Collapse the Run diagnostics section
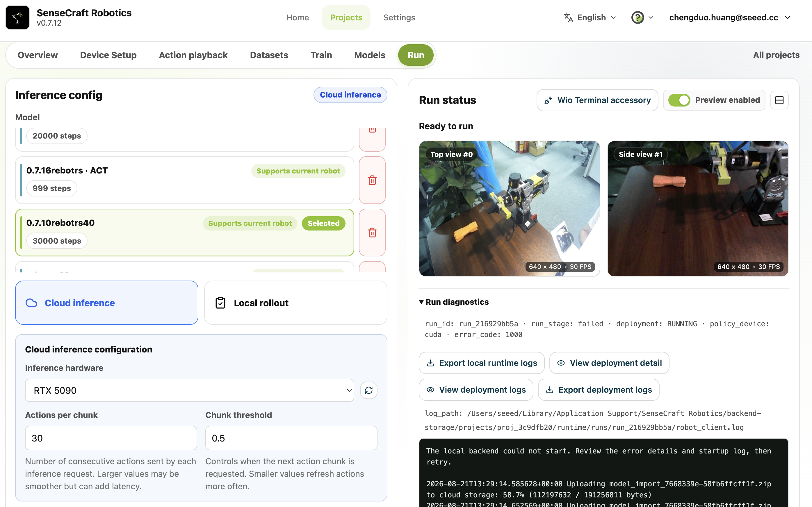812x507 pixels. [x=454, y=302]
